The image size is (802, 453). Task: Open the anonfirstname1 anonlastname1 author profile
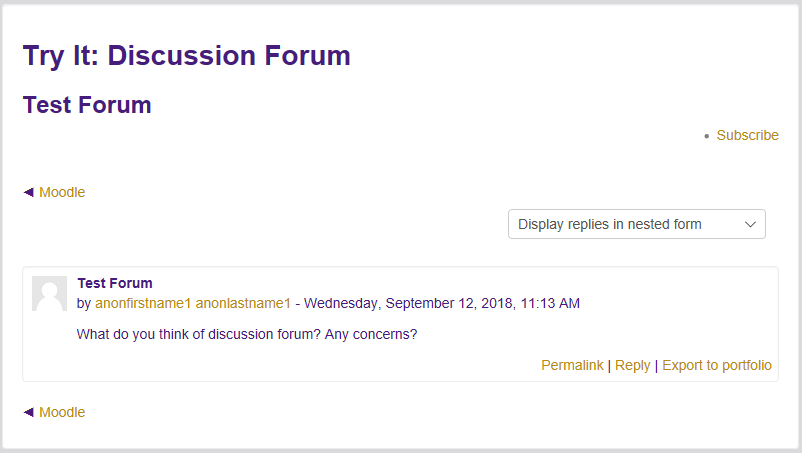[x=193, y=303]
